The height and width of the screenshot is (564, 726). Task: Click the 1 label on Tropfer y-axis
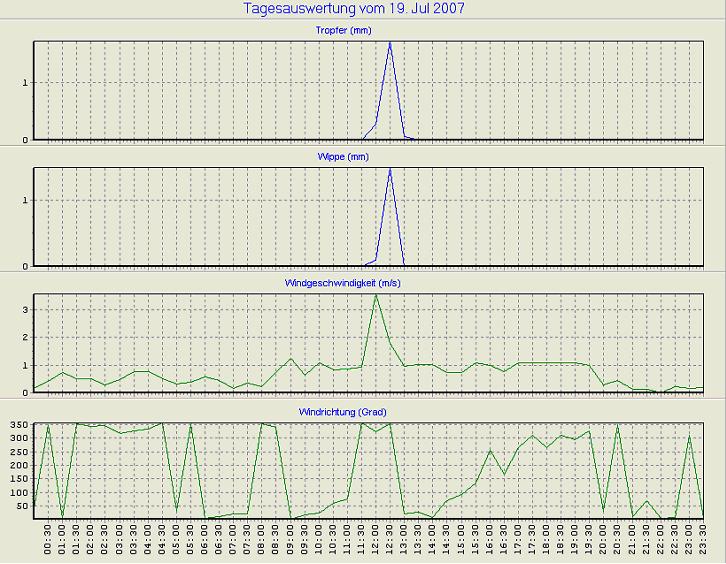click(x=26, y=82)
